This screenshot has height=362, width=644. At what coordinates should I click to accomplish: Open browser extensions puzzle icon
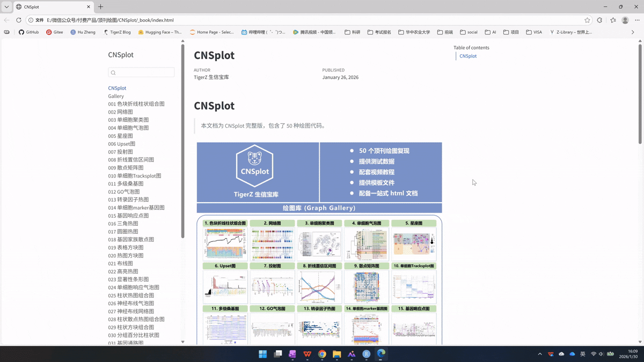click(600, 20)
